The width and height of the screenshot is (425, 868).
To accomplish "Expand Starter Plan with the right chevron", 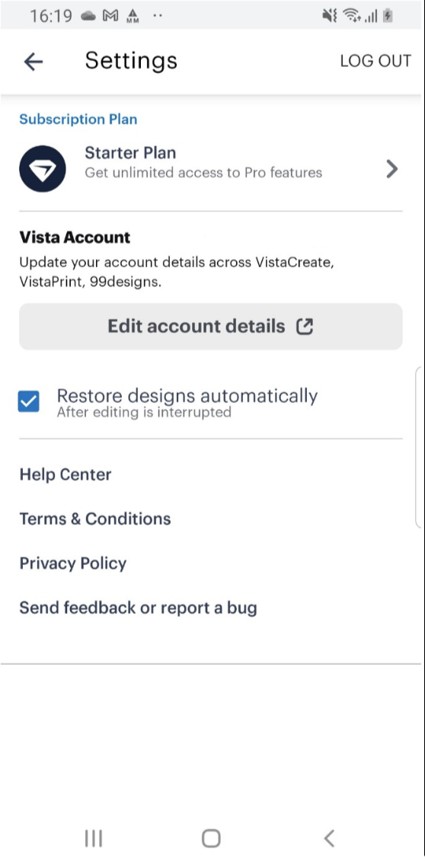I will pyautogui.click(x=392, y=169).
